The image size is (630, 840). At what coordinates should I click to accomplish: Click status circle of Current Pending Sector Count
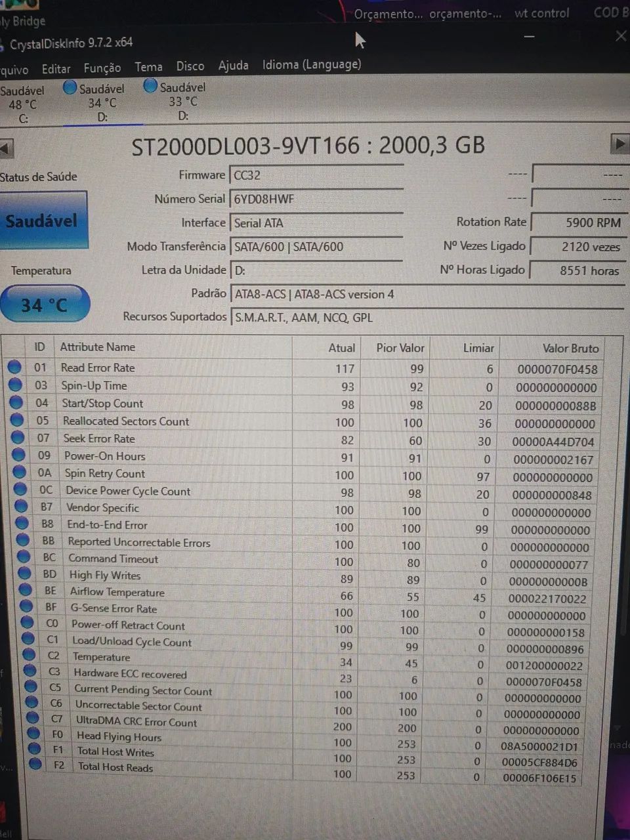31,686
